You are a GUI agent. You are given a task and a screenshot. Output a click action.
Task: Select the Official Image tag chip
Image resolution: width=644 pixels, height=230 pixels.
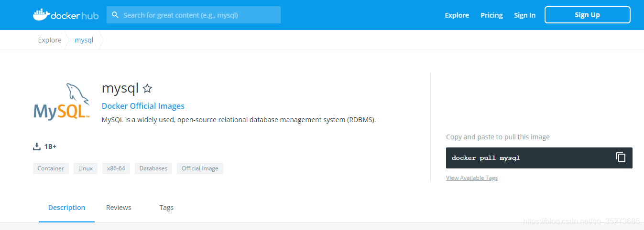pos(200,168)
